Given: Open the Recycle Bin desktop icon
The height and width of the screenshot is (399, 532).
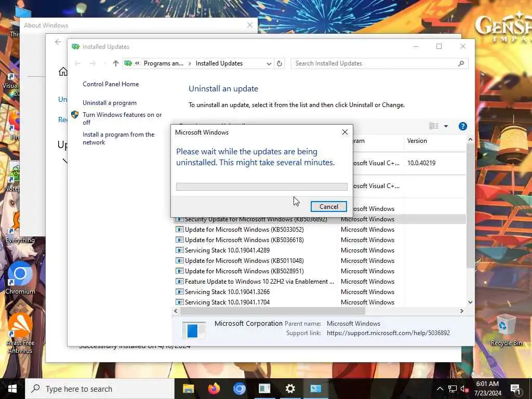Looking at the screenshot, I should coord(506,330).
